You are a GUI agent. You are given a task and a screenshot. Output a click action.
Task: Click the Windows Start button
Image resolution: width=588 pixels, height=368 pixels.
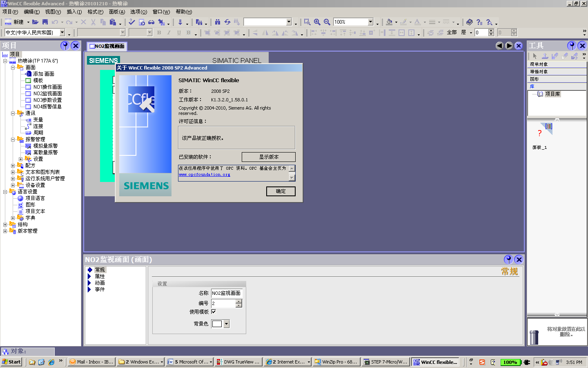[11, 362]
